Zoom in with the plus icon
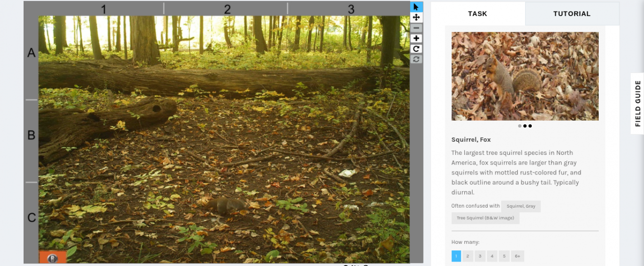This screenshot has width=644, height=266. [416, 39]
